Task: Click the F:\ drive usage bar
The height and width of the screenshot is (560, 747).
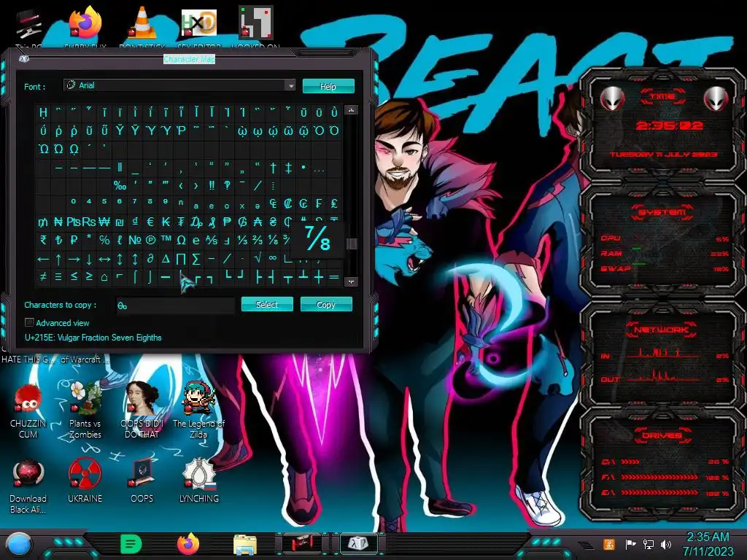Action: coord(659,477)
